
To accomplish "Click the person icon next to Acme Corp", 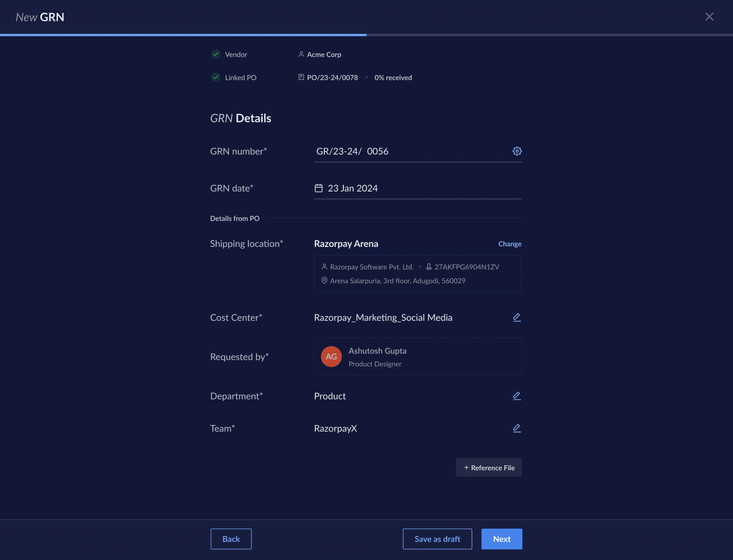I will click(x=301, y=54).
